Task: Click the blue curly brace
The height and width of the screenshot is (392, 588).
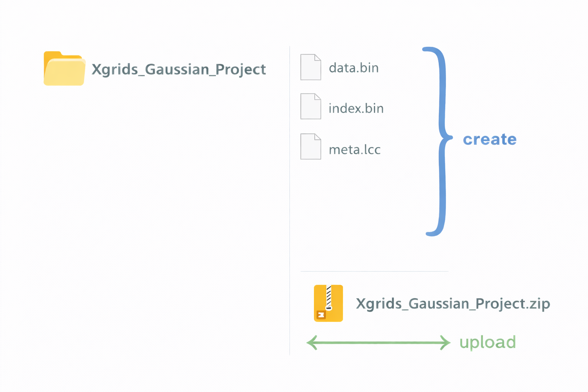Action: click(x=442, y=140)
